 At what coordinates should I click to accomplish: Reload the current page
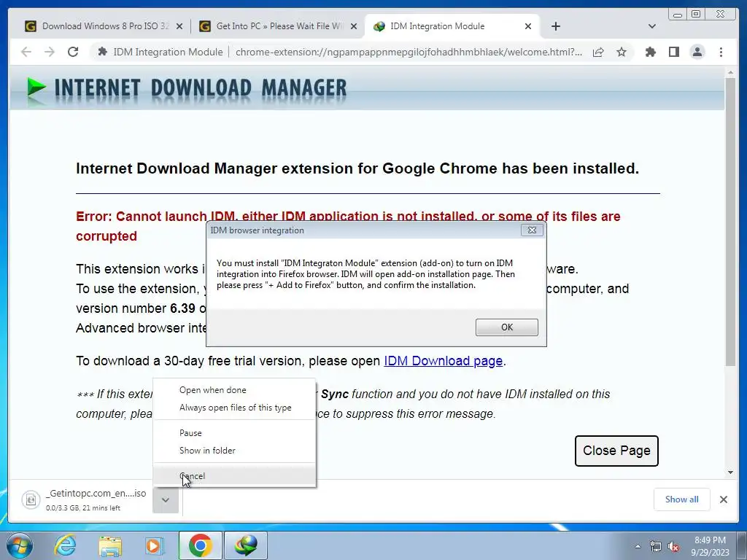tap(73, 52)
